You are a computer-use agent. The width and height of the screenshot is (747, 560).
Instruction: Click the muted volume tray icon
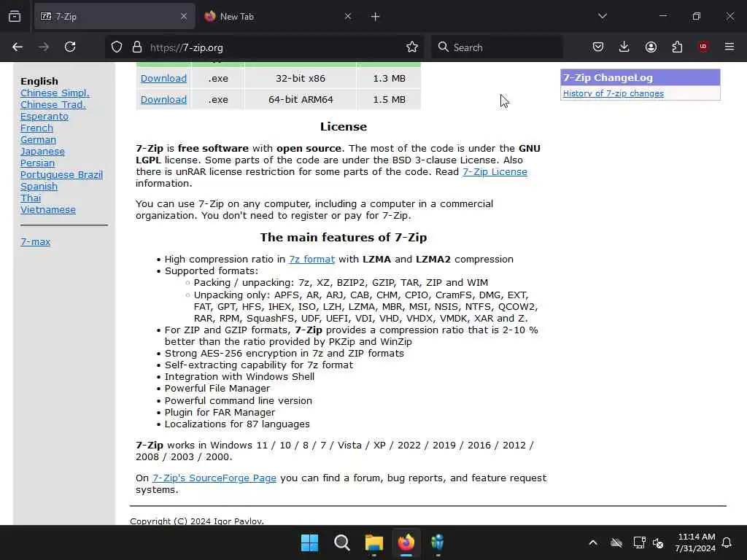tap(658, 542)
